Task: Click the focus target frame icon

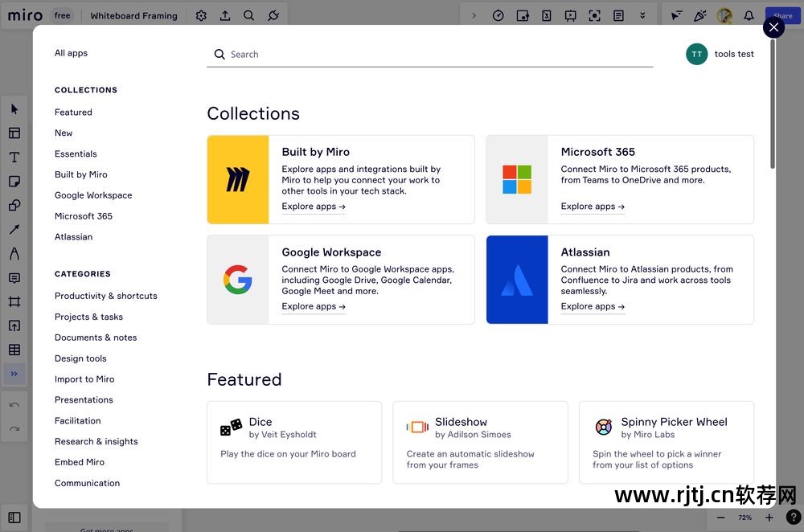Action: point(594,16)
